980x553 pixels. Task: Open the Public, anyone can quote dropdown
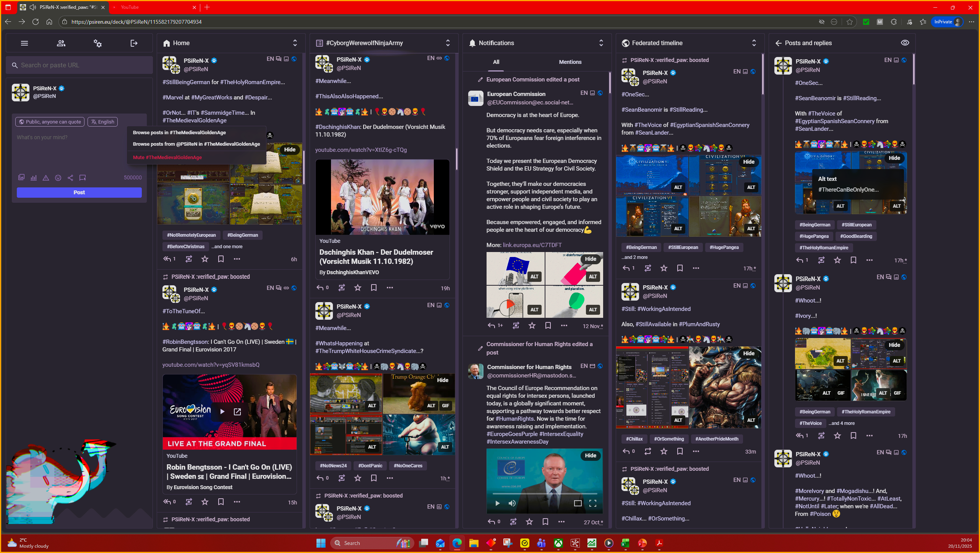[50, 122]
